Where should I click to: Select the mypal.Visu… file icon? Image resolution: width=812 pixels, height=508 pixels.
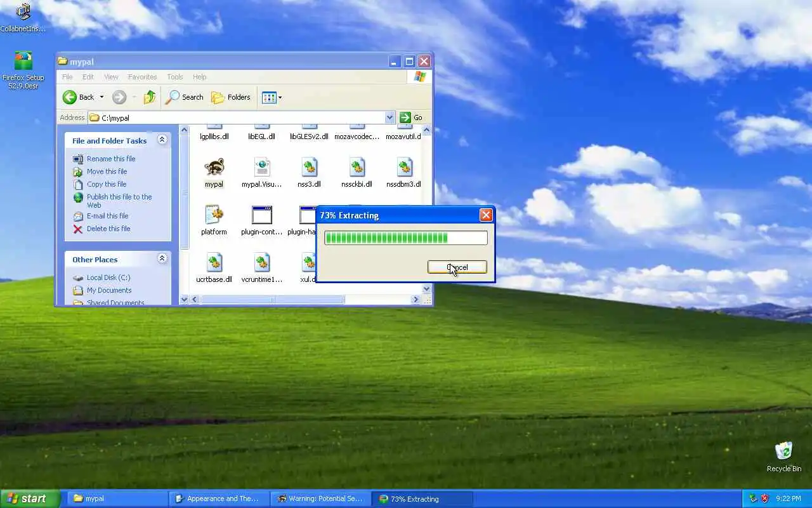[x=262, y=167]
